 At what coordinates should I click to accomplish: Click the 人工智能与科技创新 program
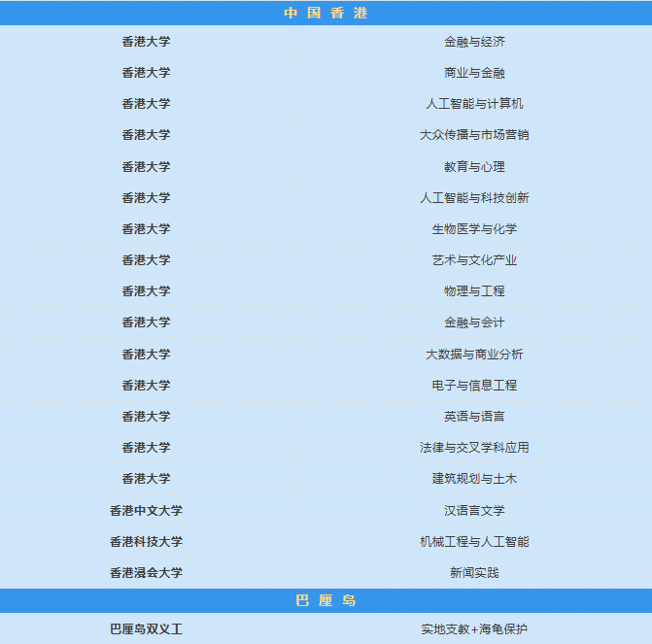[x=474, y=197]
